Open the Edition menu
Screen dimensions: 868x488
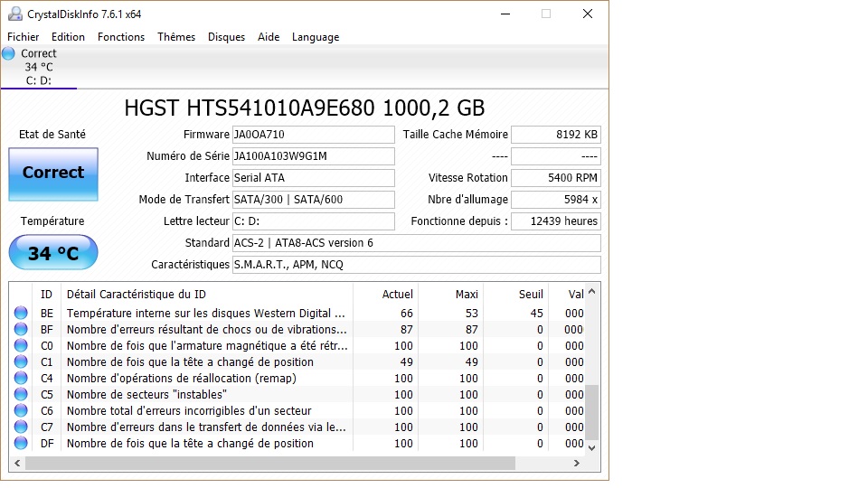(x=68, y=37)
